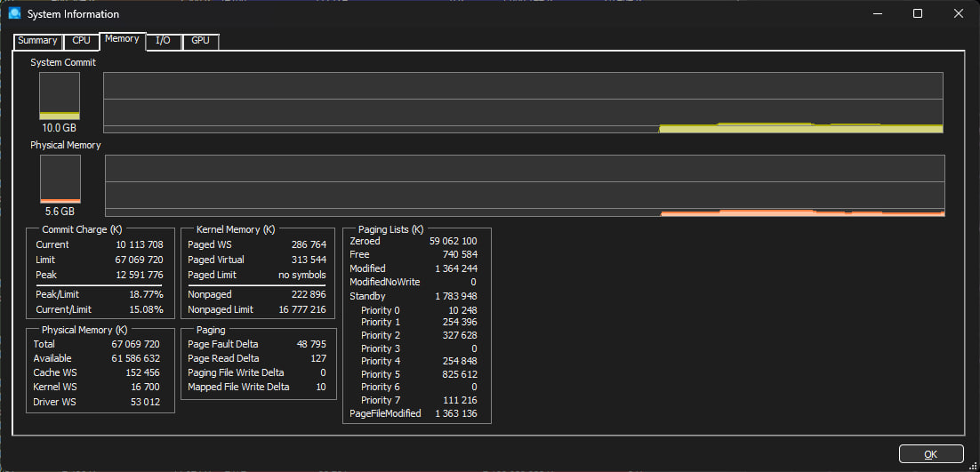Click the System Commit 10.0 GB usage meter

(60, 96)
